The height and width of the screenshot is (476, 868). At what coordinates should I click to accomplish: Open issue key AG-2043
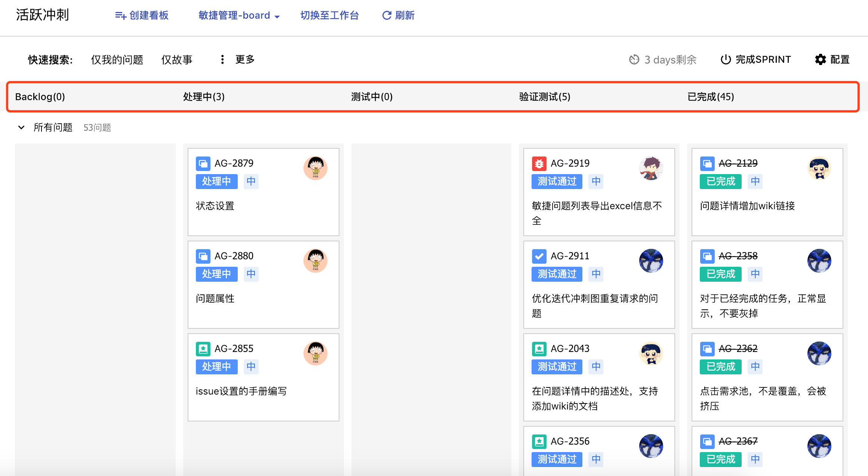tap(570, 349)
